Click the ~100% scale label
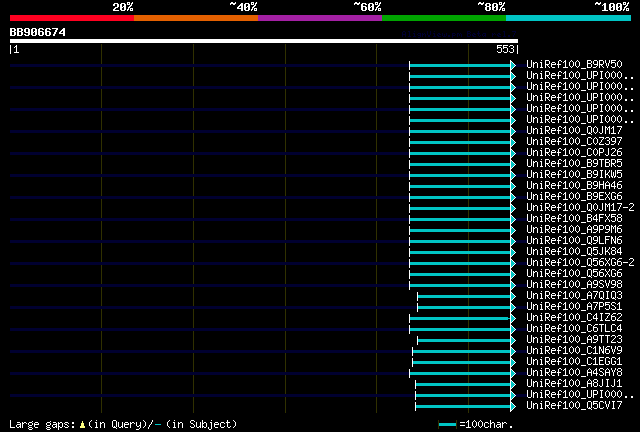 pos(612,7)
